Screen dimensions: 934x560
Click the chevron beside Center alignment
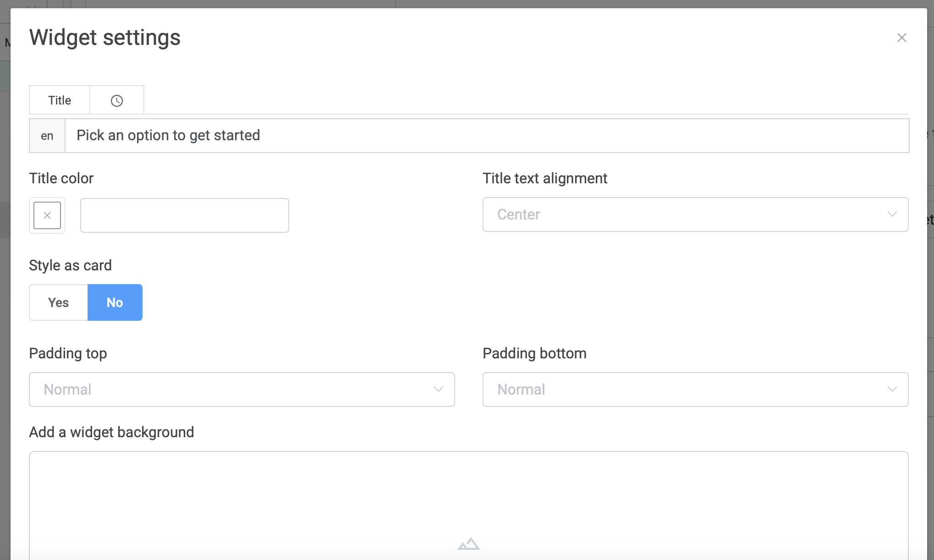(x=892, y=214)
